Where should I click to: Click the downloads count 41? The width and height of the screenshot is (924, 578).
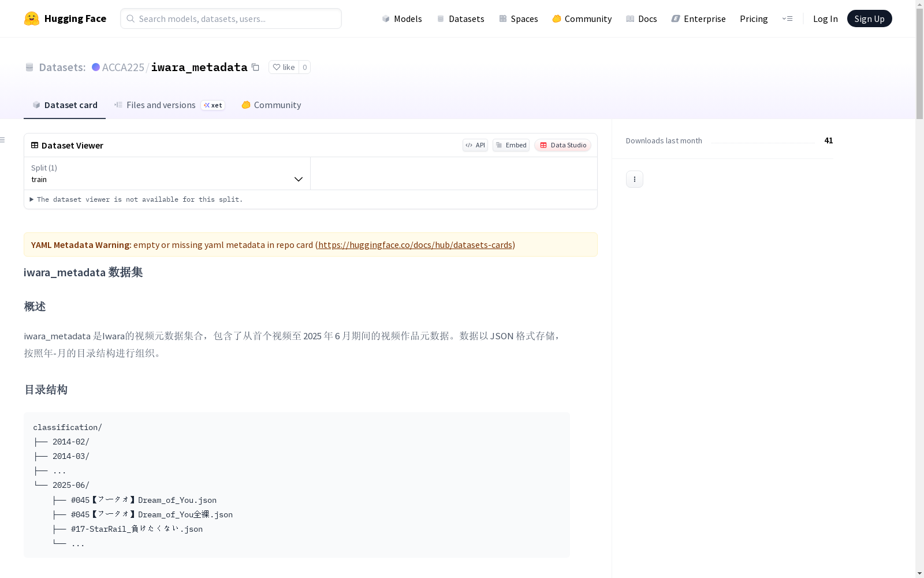pyautogui.click(x=829, y=140)
